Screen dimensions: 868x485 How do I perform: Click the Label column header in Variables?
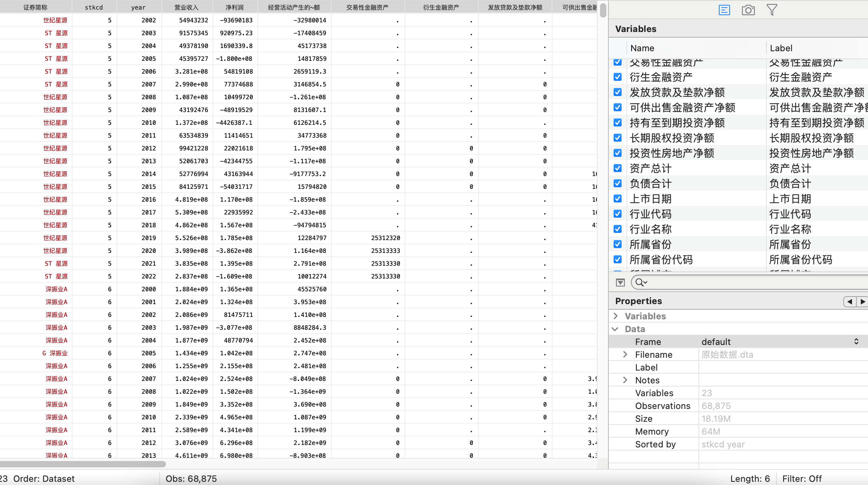(781, 48)
